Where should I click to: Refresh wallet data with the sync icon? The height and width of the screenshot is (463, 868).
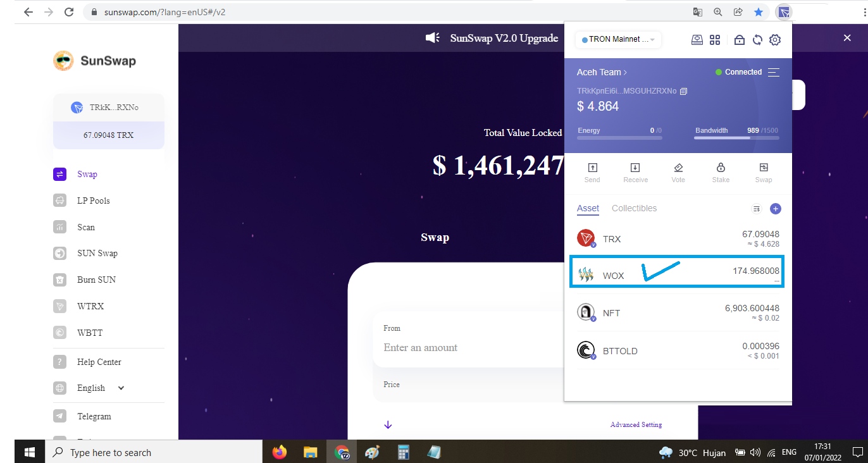tap(757, 40)
